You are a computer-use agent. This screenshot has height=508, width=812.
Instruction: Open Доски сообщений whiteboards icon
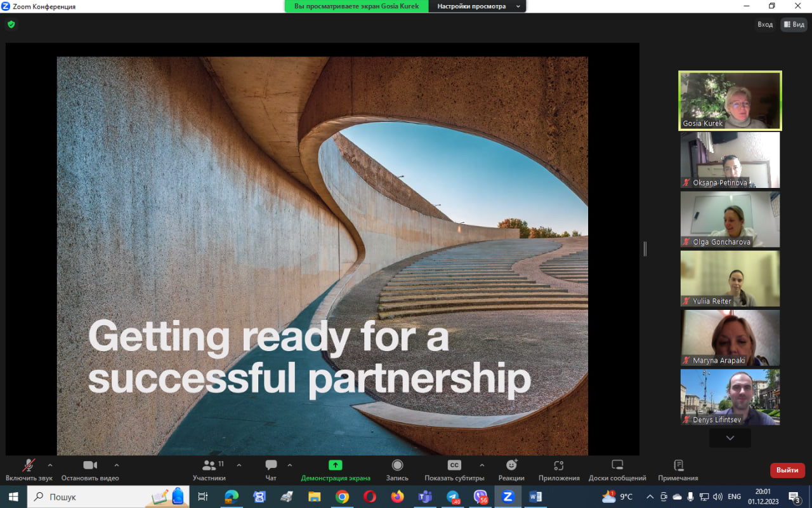(617, 465)
